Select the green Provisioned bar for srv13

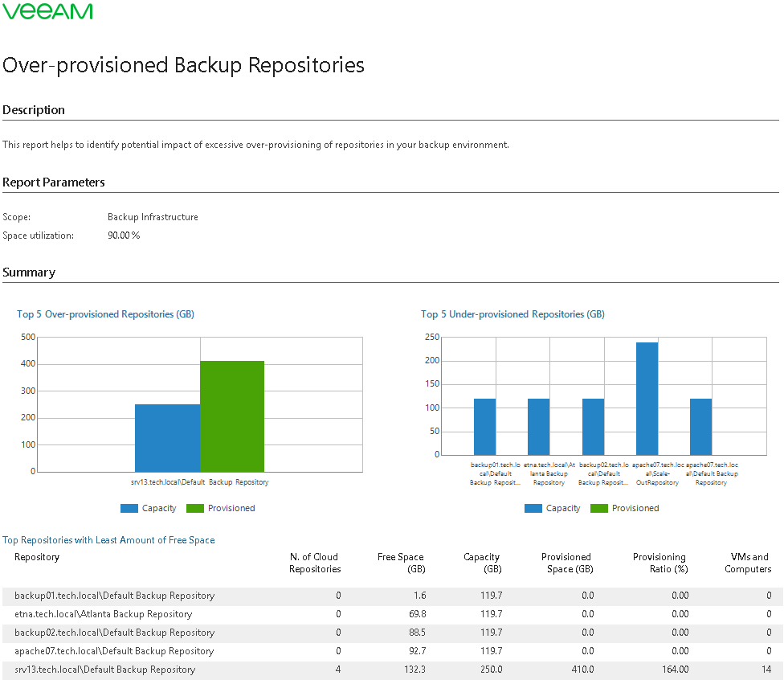point(232,416)
